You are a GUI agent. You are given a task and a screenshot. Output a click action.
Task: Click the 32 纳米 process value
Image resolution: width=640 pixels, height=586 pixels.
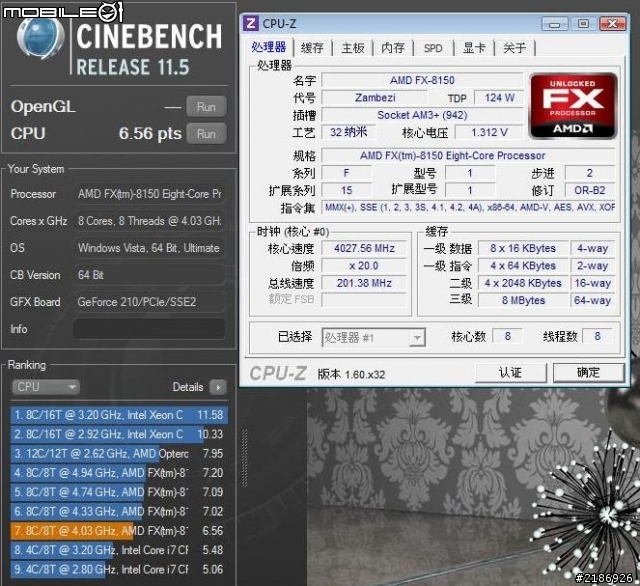[348, 132]
